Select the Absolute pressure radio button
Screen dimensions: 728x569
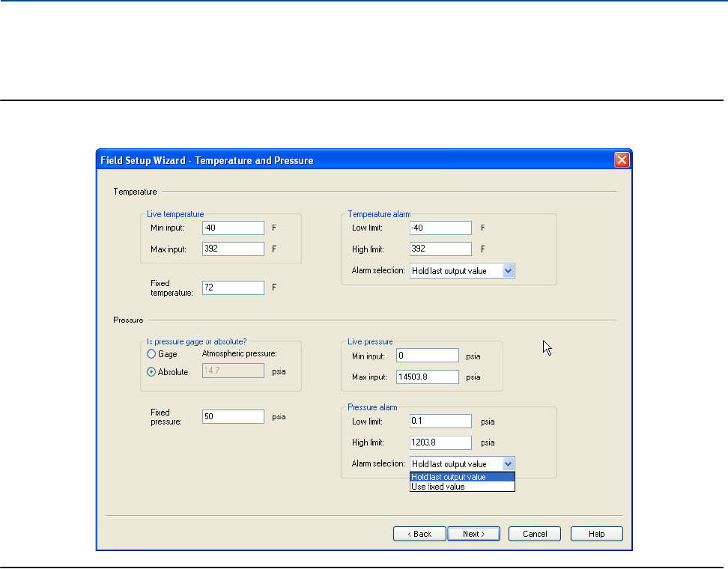(x=151, y=371)
